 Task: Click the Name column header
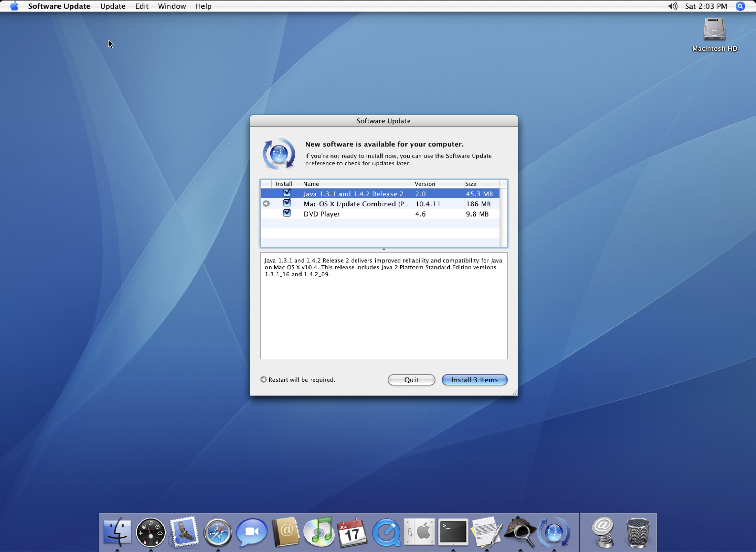357,184
